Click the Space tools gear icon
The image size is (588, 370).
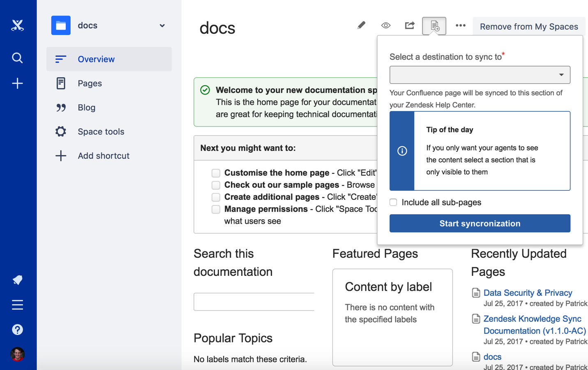(61, 132)
